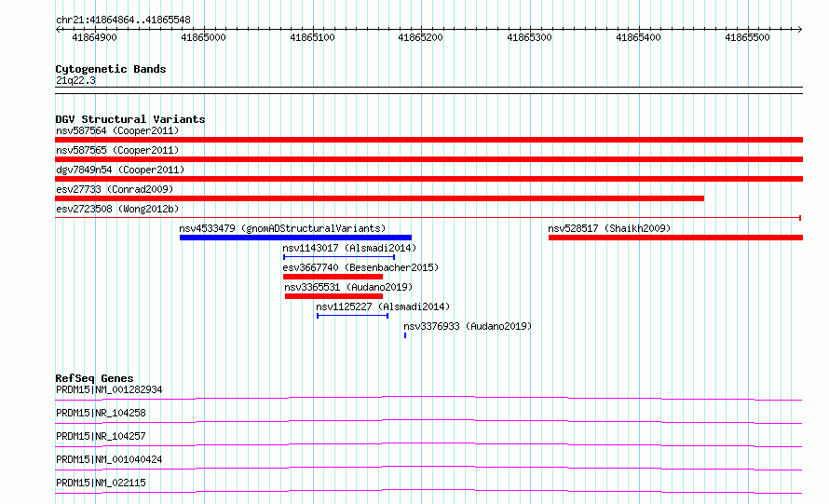829x504 pixels.
Task: Select the red dgv7849n54 variant bar
Action: [428, 179]
